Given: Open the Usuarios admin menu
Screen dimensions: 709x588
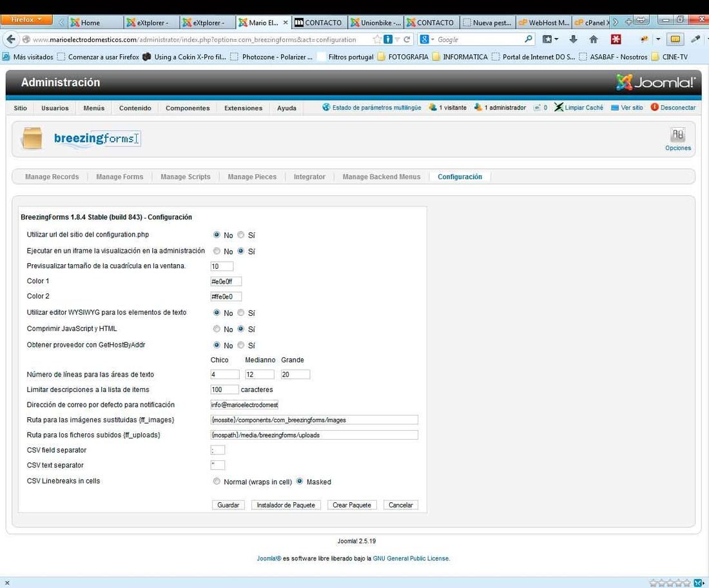Looking at the screenshot, I should tap(55, 108).
